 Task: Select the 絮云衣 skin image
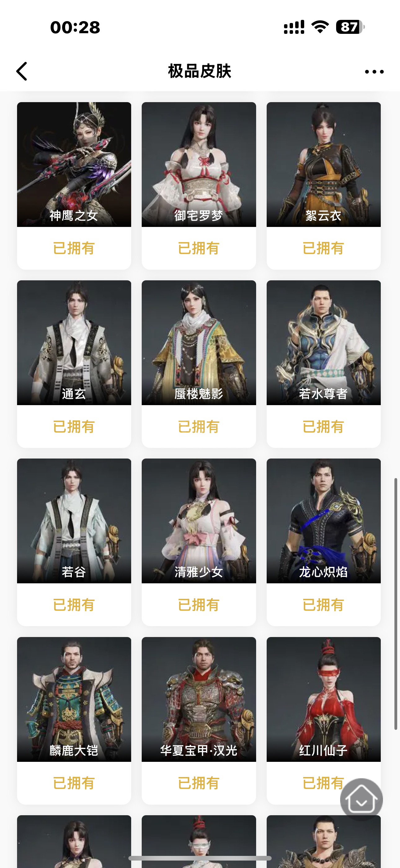coord(324,165)
